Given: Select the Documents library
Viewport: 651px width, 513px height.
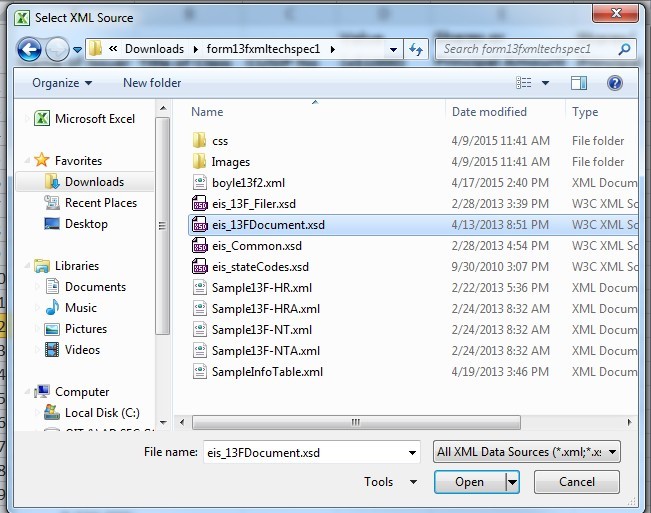Looking at the screenshot, I should 86,287.
